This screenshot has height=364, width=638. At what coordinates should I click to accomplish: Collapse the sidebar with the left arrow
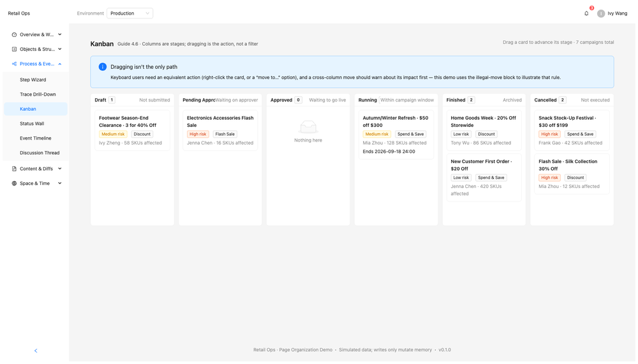[36, 351]
